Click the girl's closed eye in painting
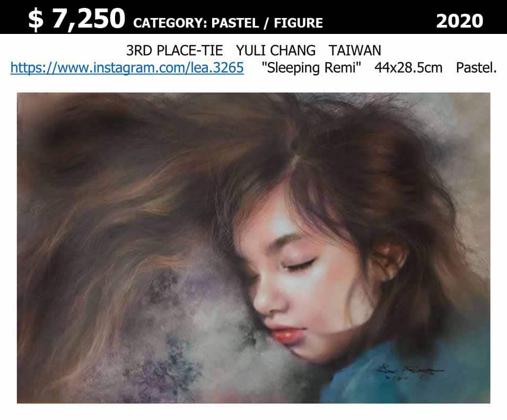The width and height of the screenshot is (507, 420). [299, 265]
